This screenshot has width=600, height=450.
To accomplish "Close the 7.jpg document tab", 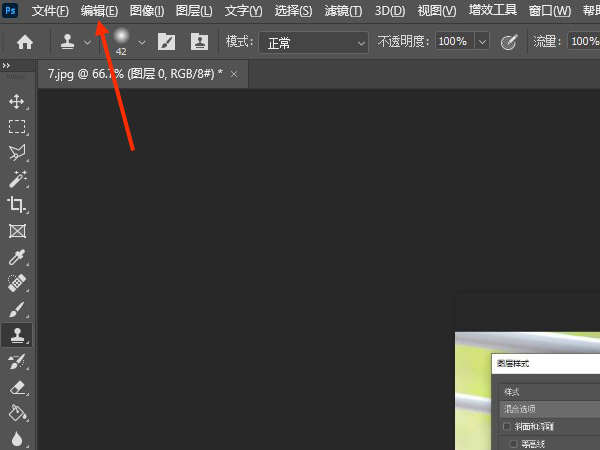I will coord(234,74).
